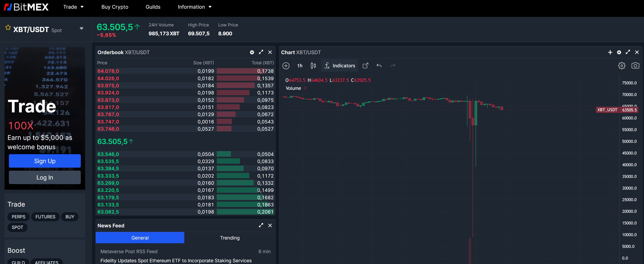Image resolution: width=644 pixels, height=264 pixels.
Task: Take a chart snapshot with the camera icon
Action: [635, 66]
